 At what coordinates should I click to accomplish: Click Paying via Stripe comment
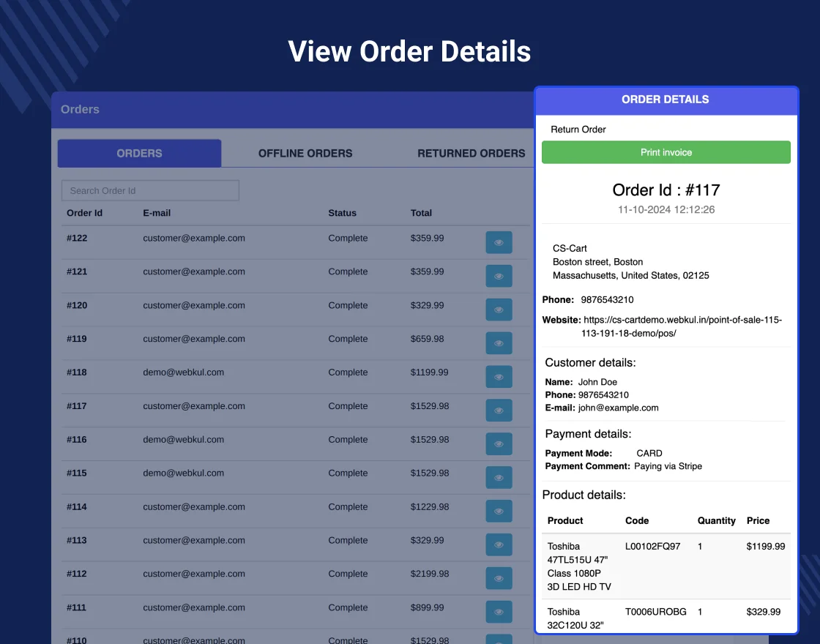pyautogui.click(x=668, y=466)
